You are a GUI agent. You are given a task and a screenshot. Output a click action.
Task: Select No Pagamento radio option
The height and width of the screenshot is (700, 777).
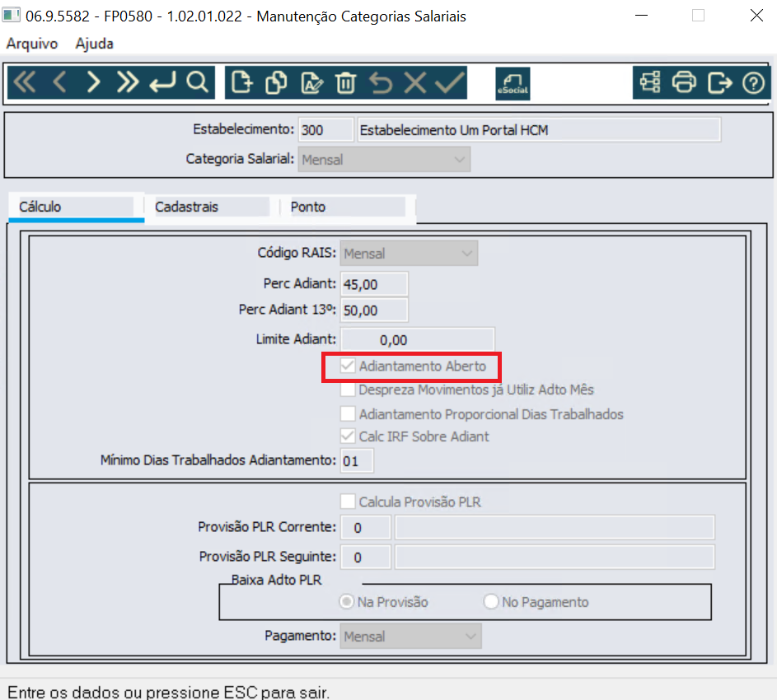[x=490, y=602]
